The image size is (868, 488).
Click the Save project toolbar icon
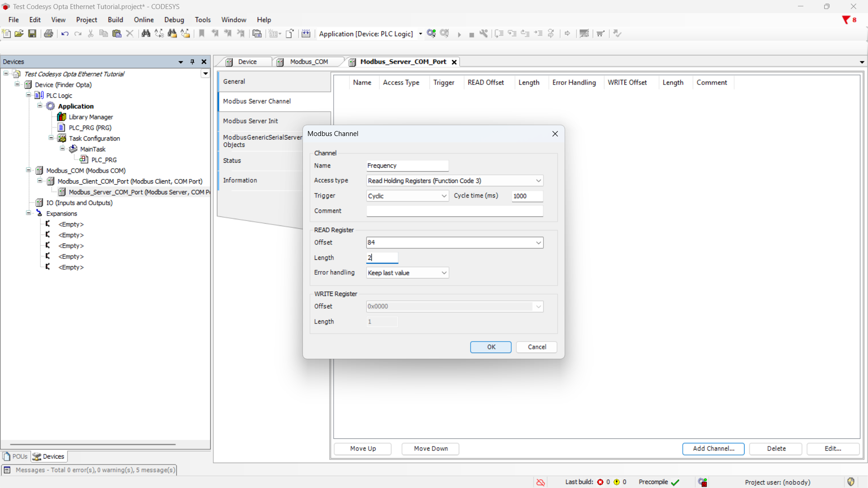point(32,33)
